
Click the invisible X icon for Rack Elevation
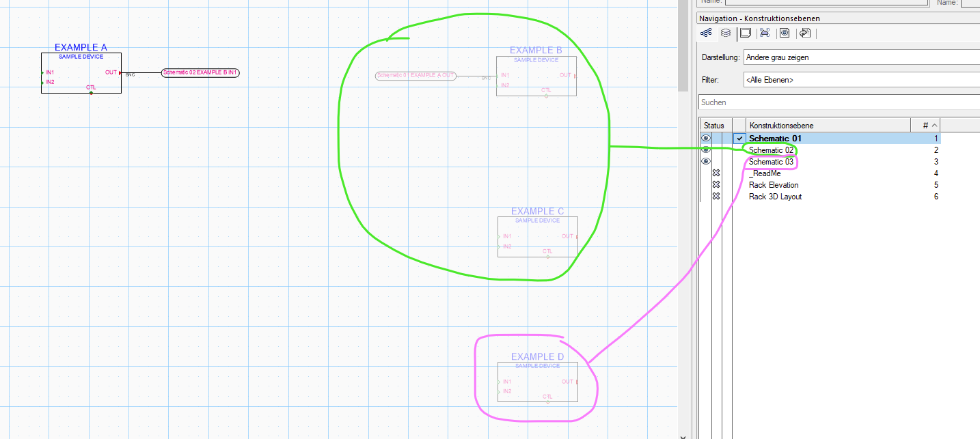(x=716, y=185)
